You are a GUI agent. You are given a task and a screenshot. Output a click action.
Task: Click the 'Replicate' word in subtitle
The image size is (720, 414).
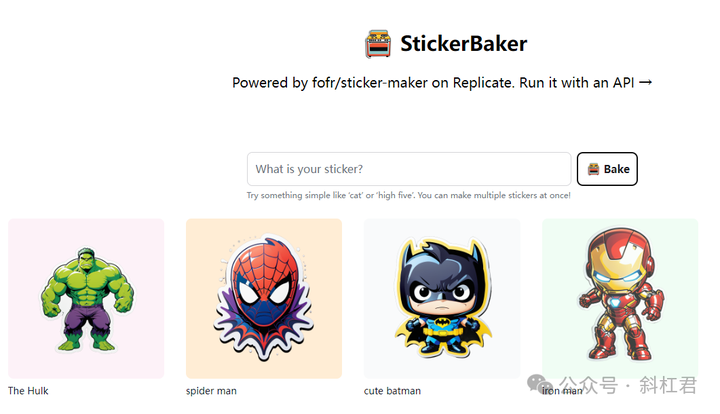(x=483, y=83)
